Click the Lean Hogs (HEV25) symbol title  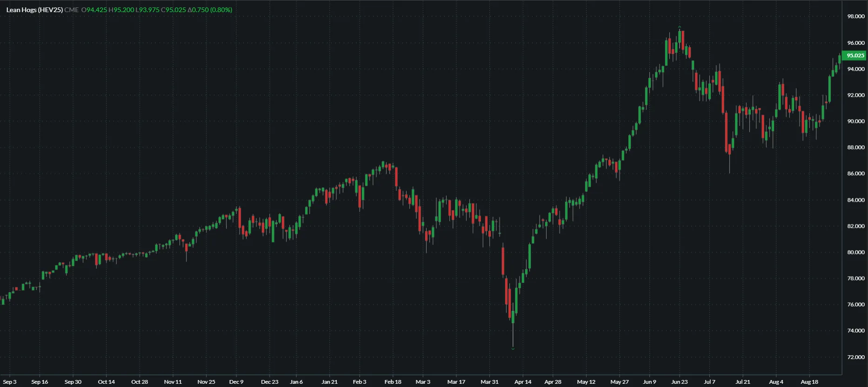point(34,10)
